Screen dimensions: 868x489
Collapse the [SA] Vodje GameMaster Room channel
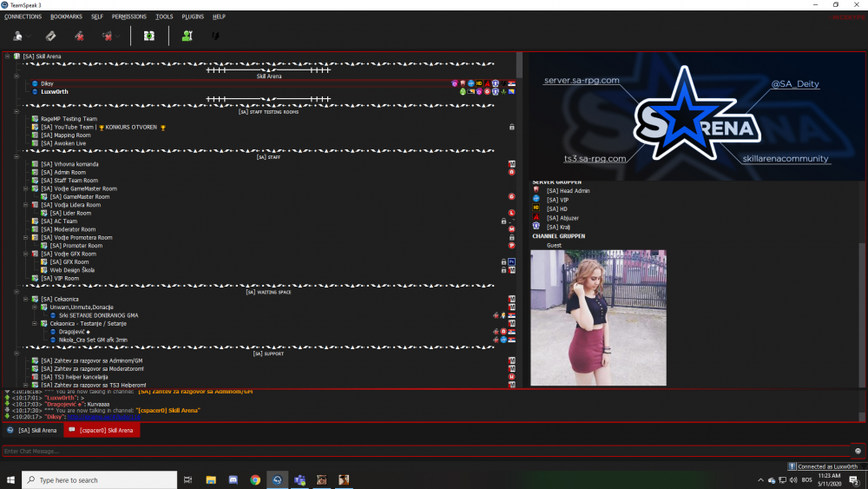tap(26, 188)
